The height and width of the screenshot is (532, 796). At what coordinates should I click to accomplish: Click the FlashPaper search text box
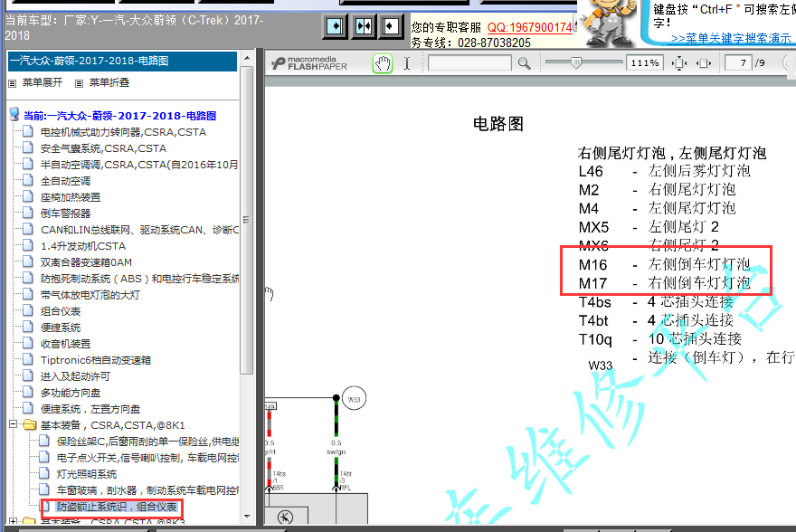click(469, 63)
